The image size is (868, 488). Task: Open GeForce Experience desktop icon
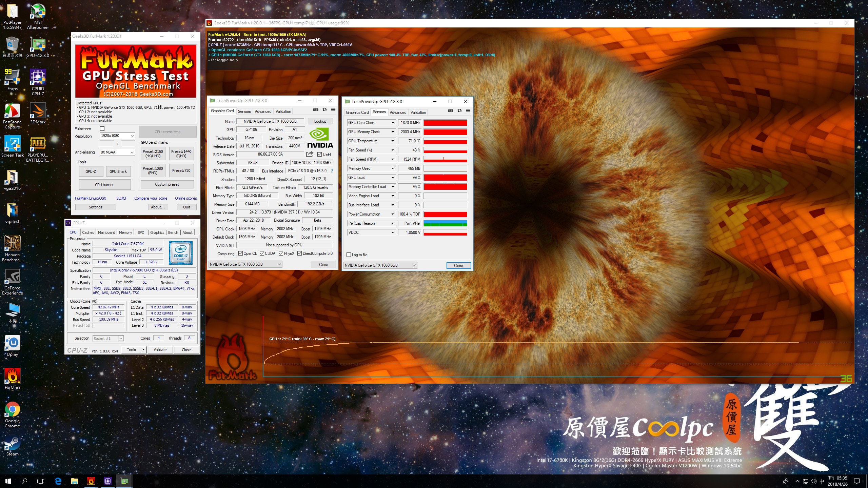[x=13, y=282]
